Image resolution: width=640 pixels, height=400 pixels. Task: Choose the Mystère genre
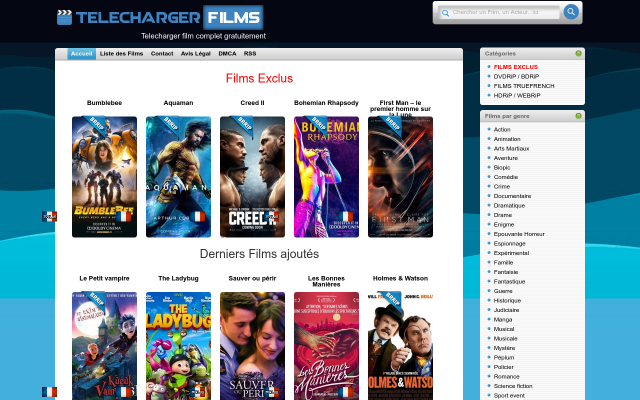[x=504, y=348]
